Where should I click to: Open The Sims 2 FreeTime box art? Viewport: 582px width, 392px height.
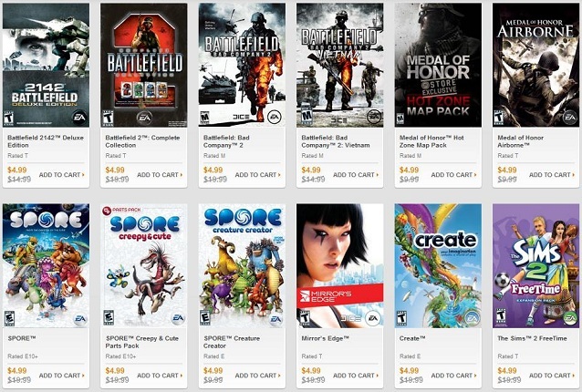click(536, 265)
